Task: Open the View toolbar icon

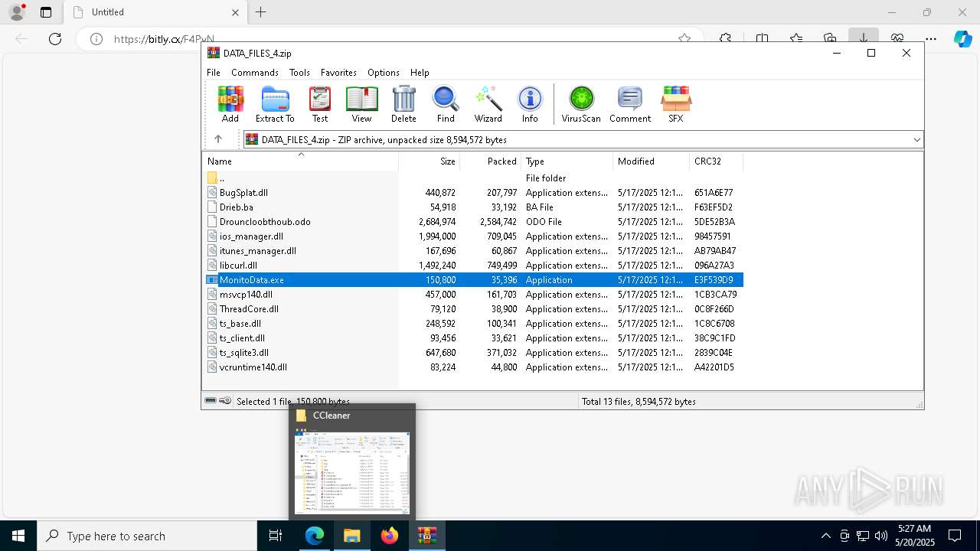Action: tap(361, 104)
